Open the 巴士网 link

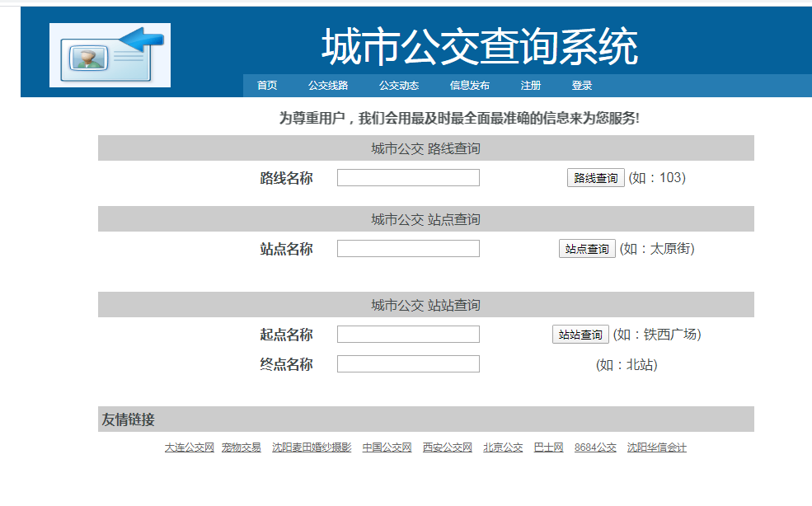tap(548, 447)
